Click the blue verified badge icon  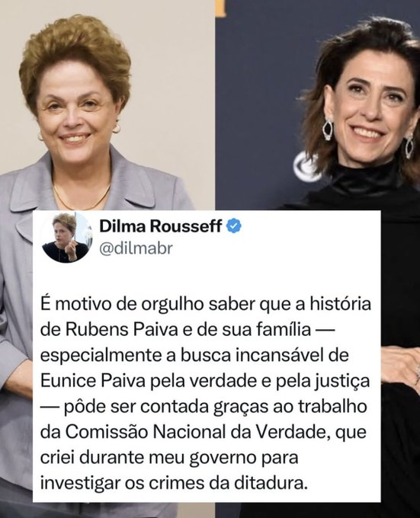pos(234,226)
